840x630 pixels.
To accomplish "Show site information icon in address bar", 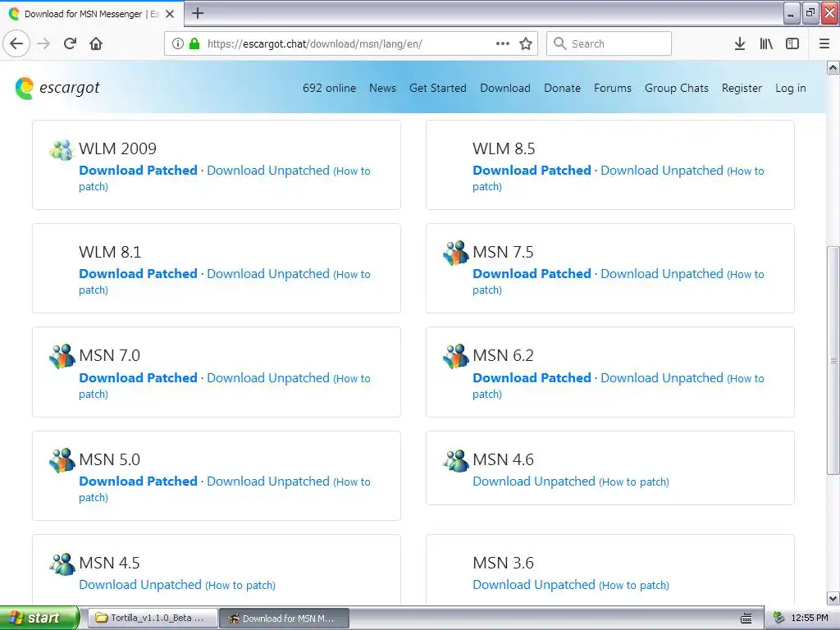I will click(178, 43).
